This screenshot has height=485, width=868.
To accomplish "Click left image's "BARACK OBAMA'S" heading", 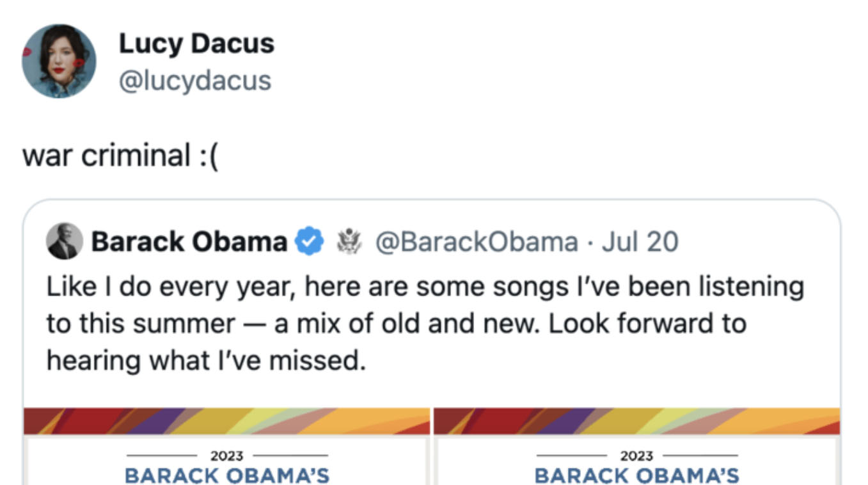I will click(x=226, y=475).
